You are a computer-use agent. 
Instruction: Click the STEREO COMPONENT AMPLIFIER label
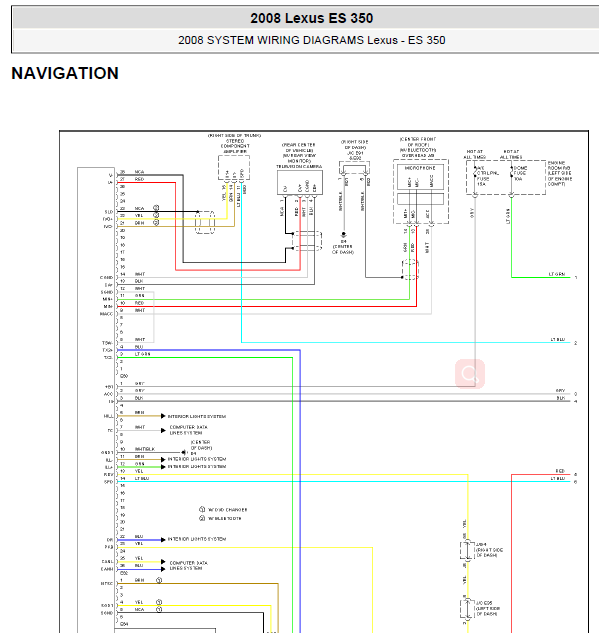(x=235, y=146)
